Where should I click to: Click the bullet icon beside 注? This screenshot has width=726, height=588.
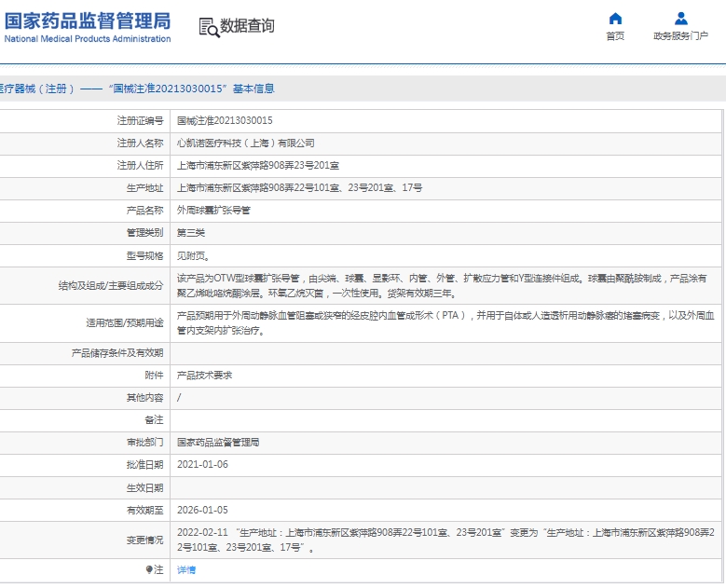coord(148,569)
